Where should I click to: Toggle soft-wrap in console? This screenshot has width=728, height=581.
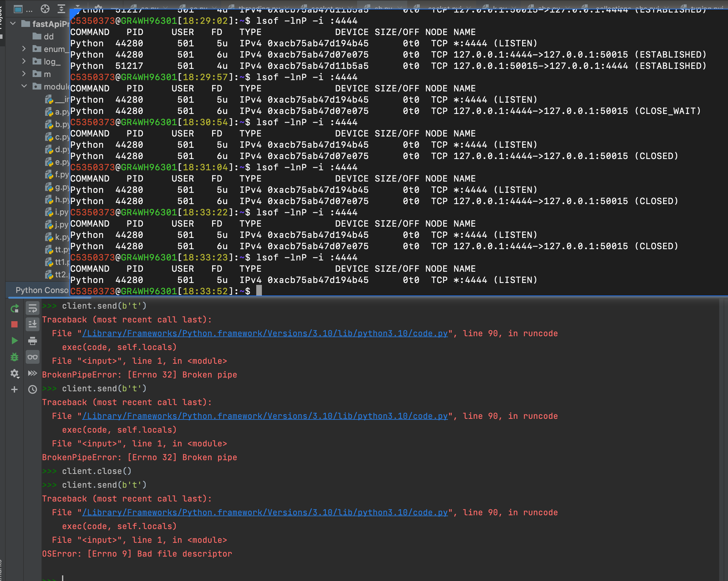32,308
